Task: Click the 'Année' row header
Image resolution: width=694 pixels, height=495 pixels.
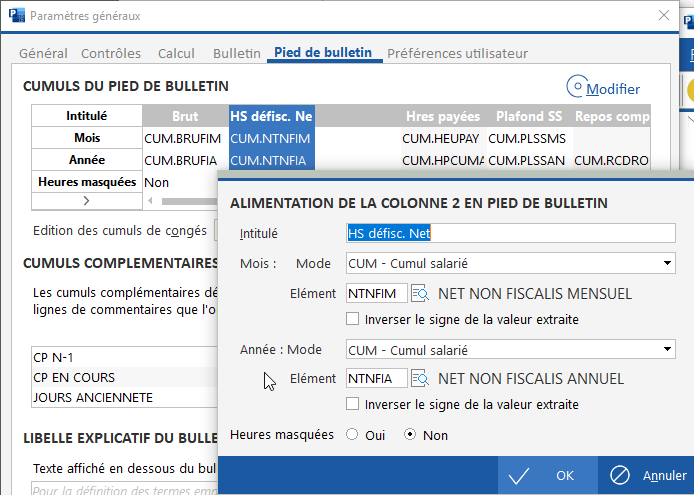Action: tap(87, 160)
